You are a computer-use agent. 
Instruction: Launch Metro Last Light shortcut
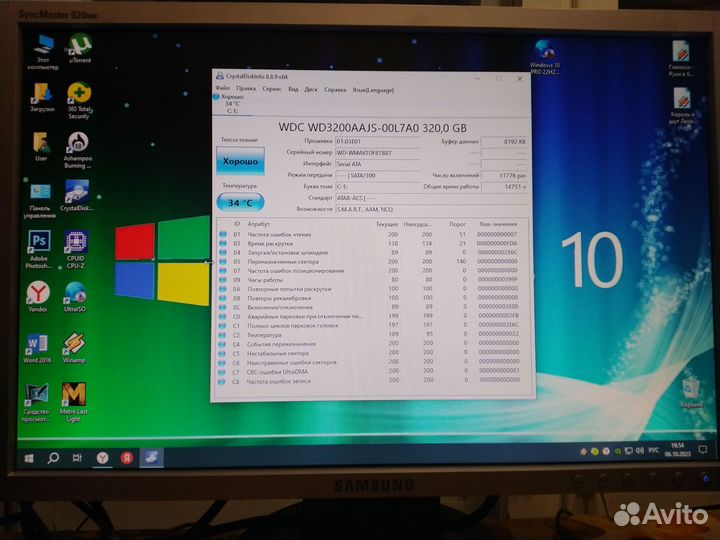(x=73, y=402)
